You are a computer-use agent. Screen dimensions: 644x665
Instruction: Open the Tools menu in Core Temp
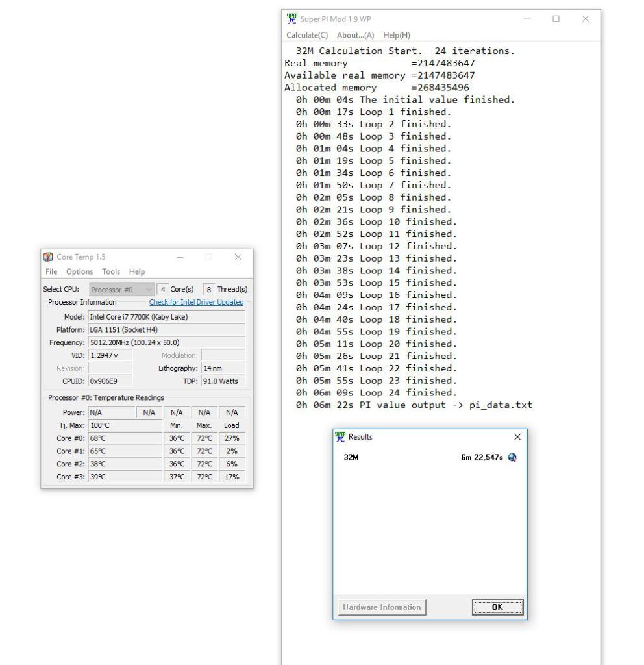(111, 271)
